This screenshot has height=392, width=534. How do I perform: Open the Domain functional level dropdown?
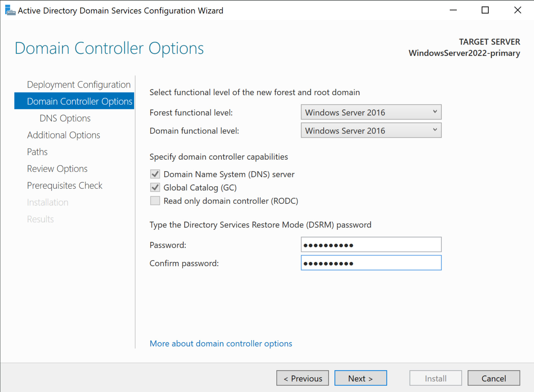371,130
